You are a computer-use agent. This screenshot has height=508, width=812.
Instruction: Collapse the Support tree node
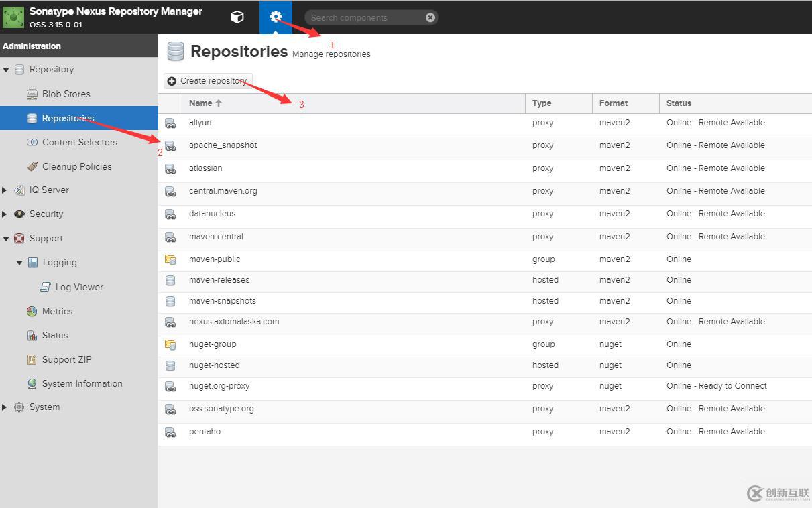click(6, 239)
